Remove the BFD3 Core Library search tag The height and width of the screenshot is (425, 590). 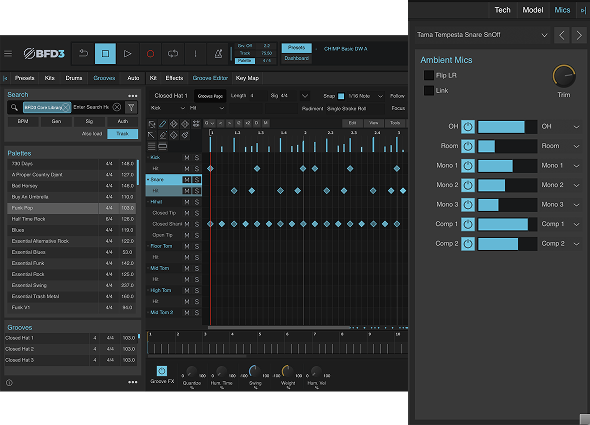tap(66, 107)
